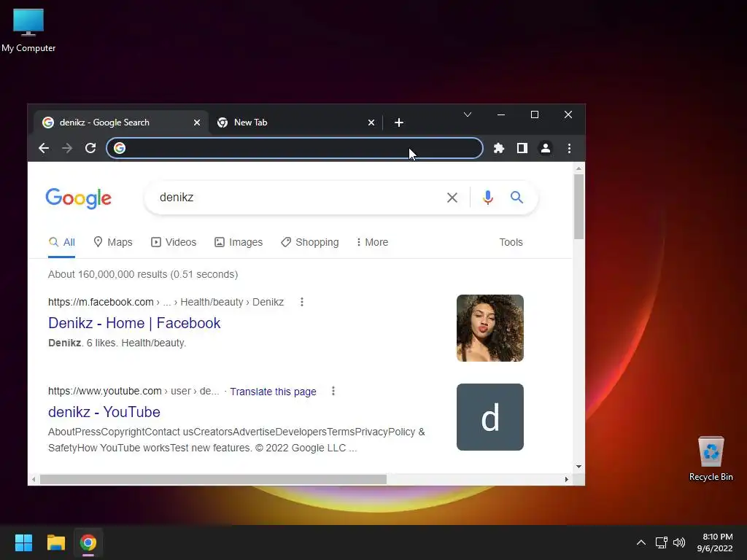Open the Denikz - Home | Facebook link
This screenshot has width=747, height=560.
pyautogui.click(x=134, y=323)
